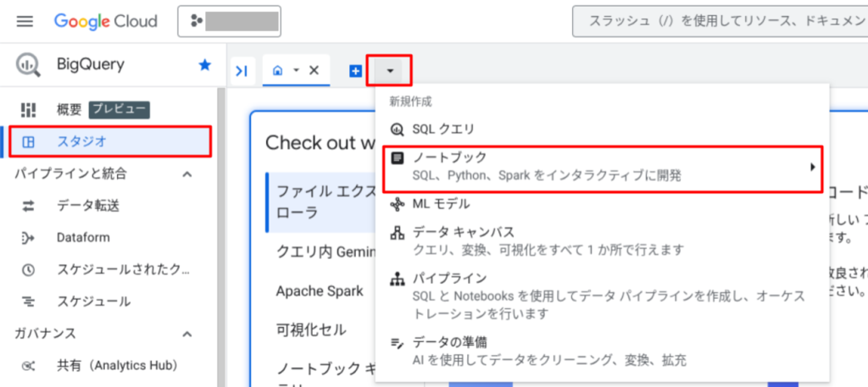This screenshot has height=387, width=868.
Task: Click the プレビュー badge
Action: pos(120,109)
